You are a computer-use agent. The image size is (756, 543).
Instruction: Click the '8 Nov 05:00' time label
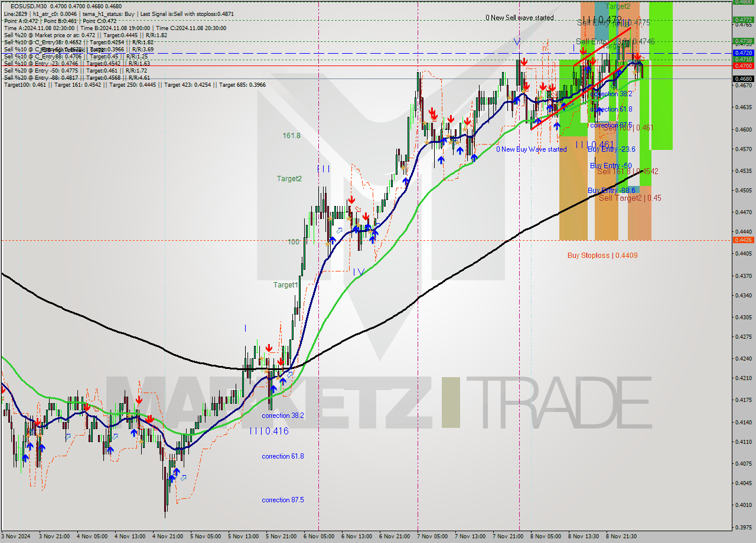tap(546, 537)
